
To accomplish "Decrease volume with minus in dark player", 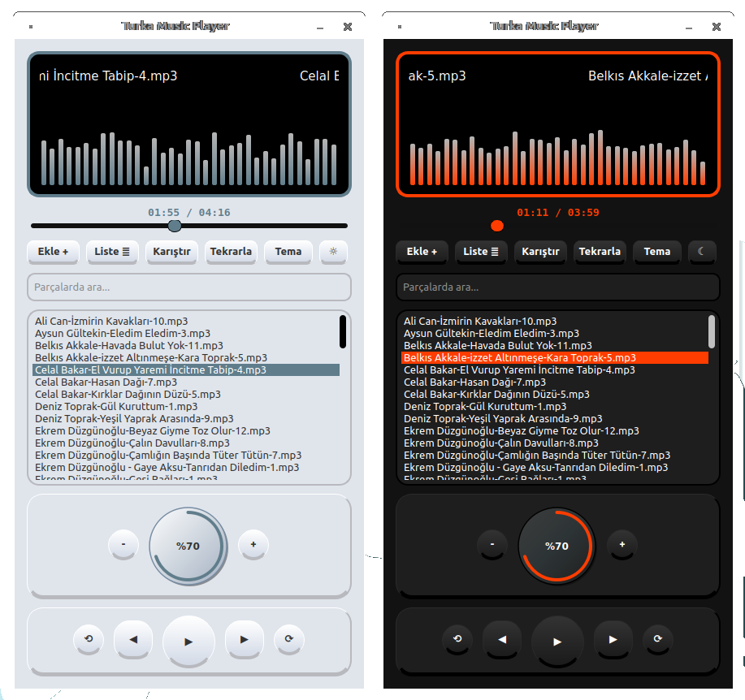I will coord(492,545).
